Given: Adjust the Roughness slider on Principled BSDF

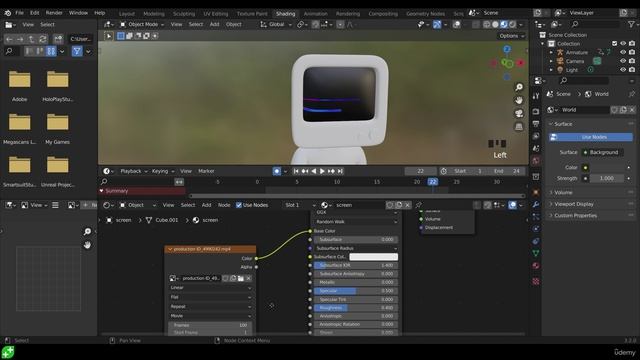Looking at the screenshot, I should pos(356,308).
